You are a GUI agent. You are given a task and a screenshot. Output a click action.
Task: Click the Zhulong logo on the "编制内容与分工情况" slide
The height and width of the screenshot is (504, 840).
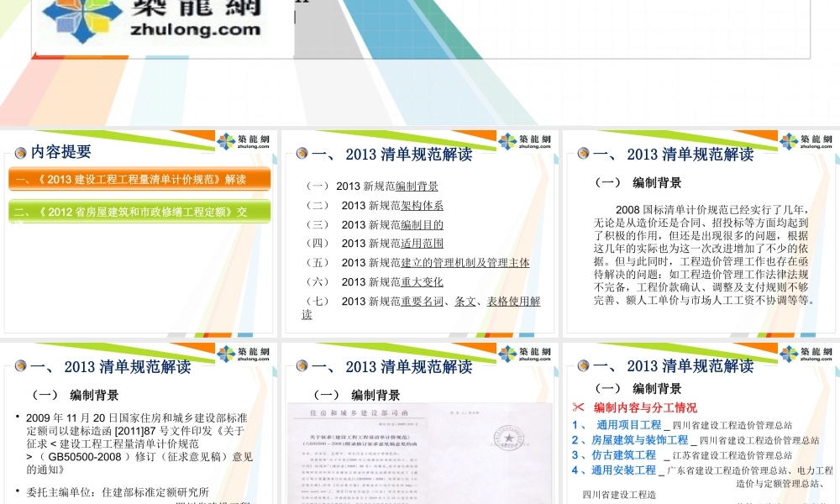tap(806, 354)
